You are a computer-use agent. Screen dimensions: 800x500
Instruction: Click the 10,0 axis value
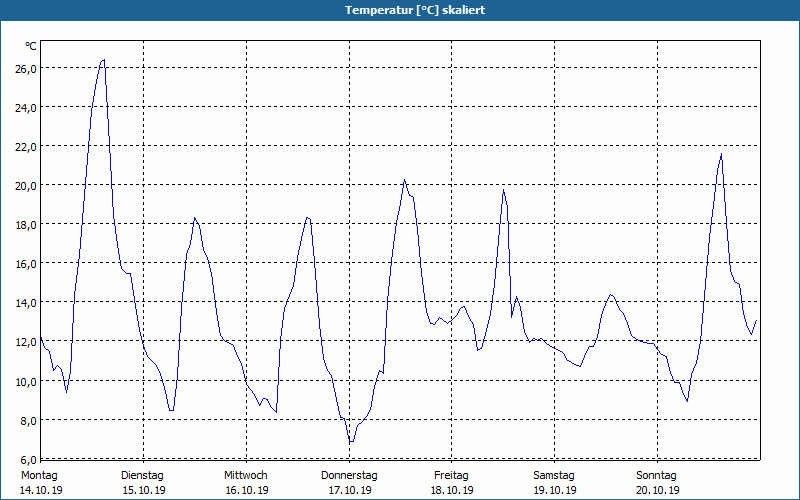click(26, 381)
